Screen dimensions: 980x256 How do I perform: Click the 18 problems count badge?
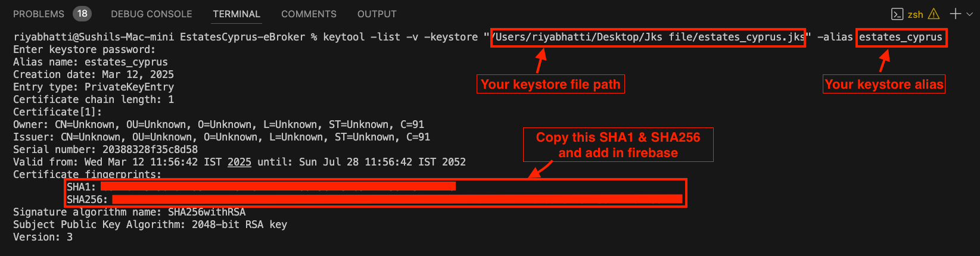tap(82, 13)
